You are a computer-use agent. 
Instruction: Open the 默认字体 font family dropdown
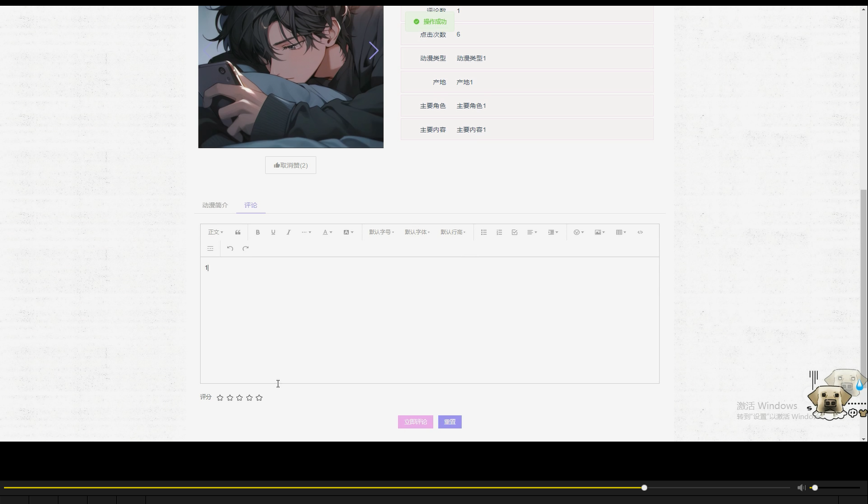tap(416, 232)
